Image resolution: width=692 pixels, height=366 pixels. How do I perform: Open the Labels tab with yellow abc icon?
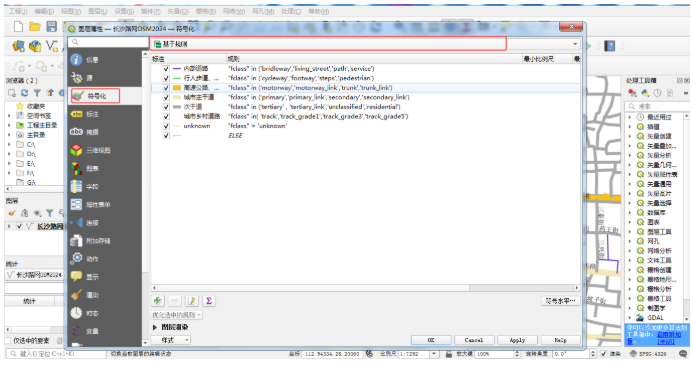(x=76, y=114)
